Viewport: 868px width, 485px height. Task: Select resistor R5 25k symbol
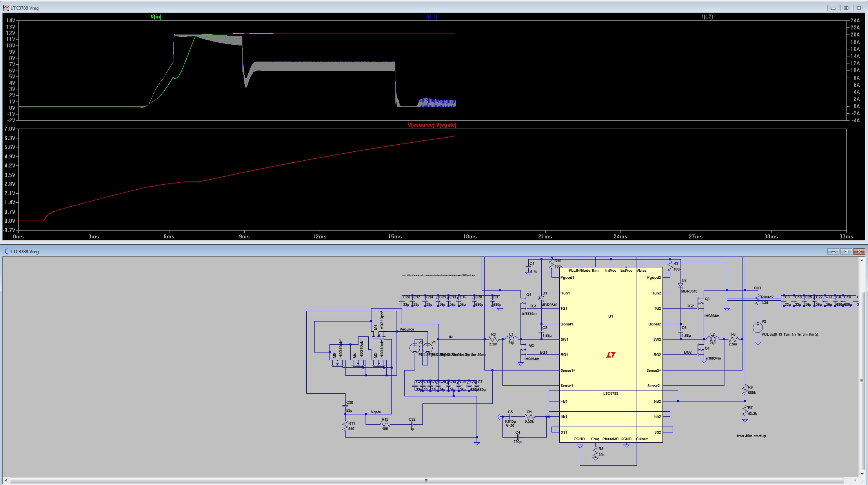coord(595,452)
